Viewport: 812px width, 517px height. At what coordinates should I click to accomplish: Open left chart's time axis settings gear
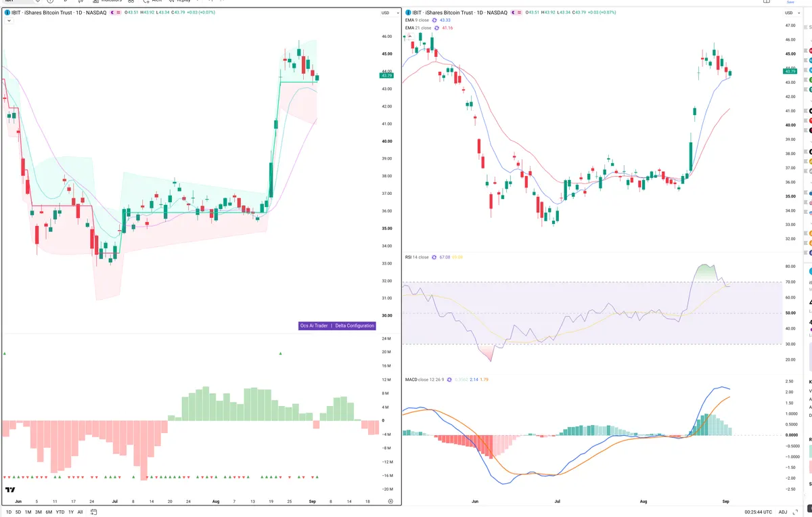point(390,500)
